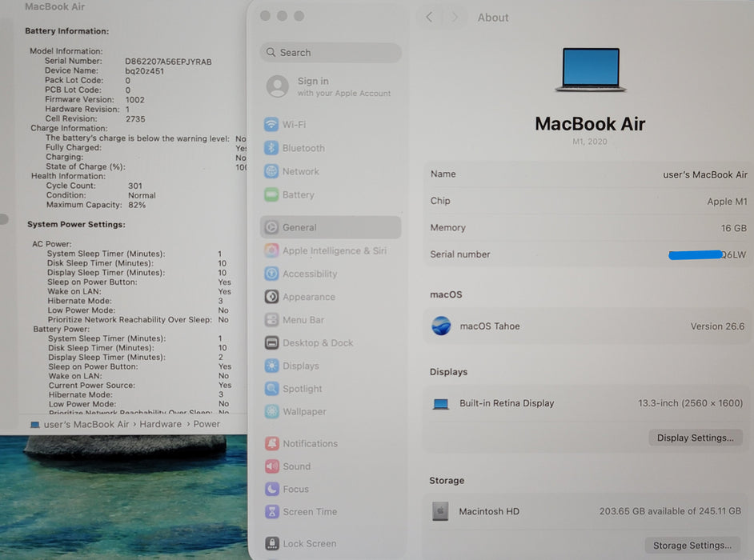
Task: Open Storage Settings button
Action: [x=692, y=545]
